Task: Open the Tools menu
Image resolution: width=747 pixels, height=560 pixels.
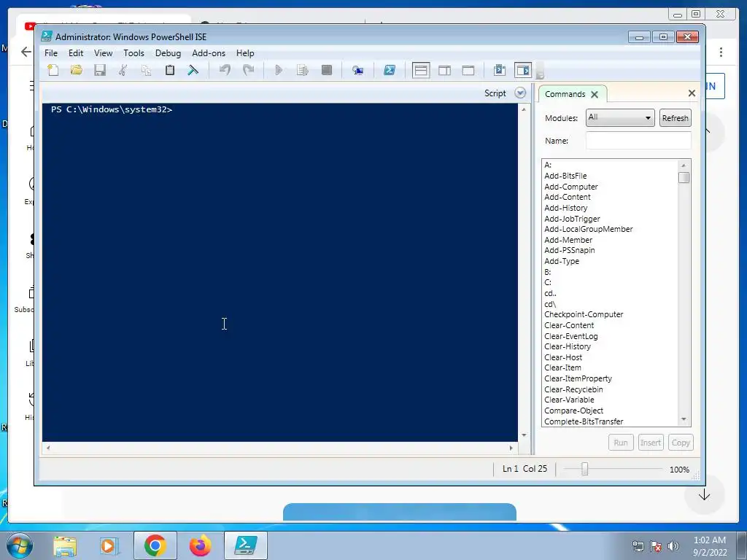Action: pyautogui.click(x=134, y=53)
